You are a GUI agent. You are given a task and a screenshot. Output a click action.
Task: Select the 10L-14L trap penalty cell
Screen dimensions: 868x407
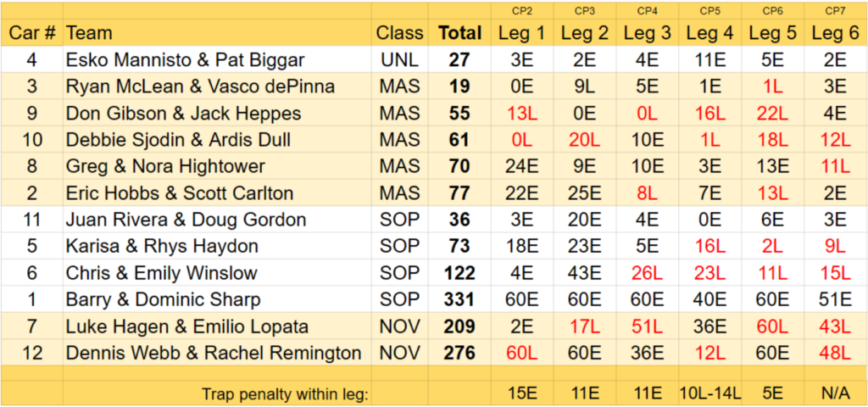(710, 393)
